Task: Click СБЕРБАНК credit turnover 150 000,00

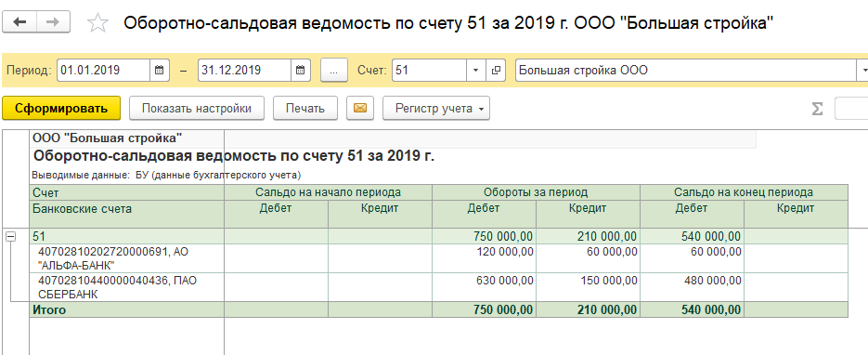Action: [x=588, y=287]
